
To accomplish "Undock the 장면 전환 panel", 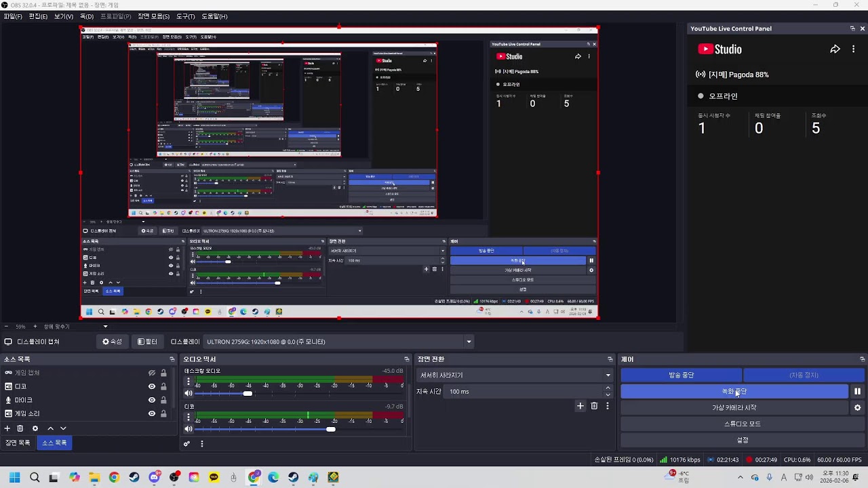I will click(x=610, y=359).
